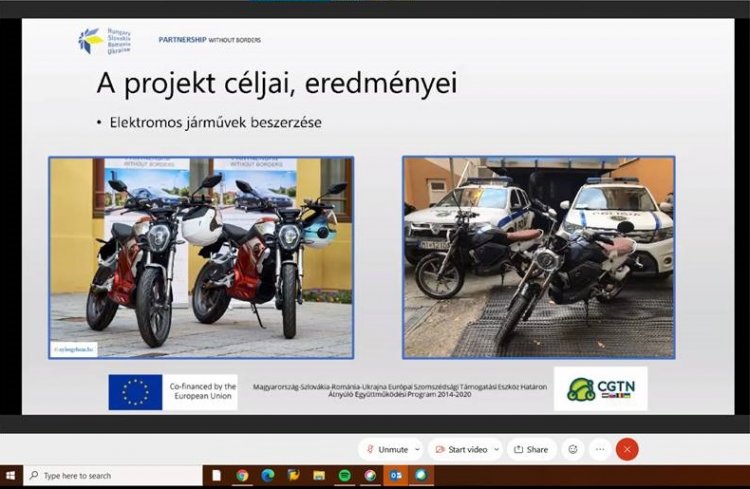750x489 pixels.
Task: Open the Windows Start menu
Action: 11,476
